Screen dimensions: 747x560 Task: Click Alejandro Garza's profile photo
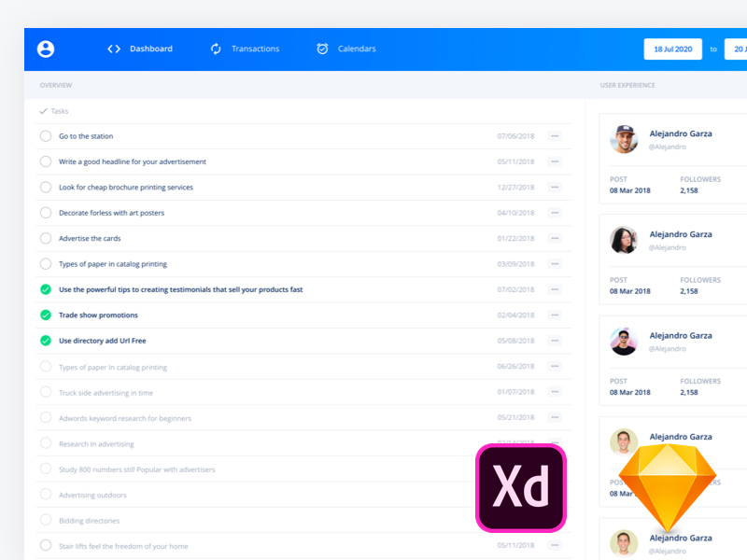(x=624, y=138)
